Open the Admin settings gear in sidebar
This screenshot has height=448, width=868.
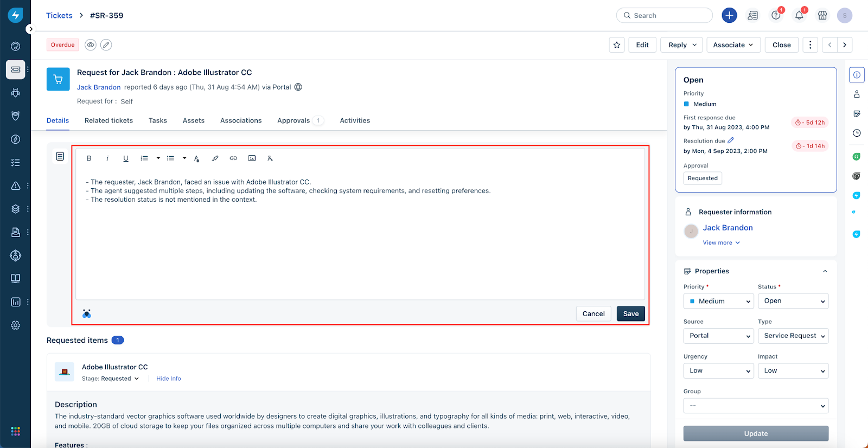16,325
